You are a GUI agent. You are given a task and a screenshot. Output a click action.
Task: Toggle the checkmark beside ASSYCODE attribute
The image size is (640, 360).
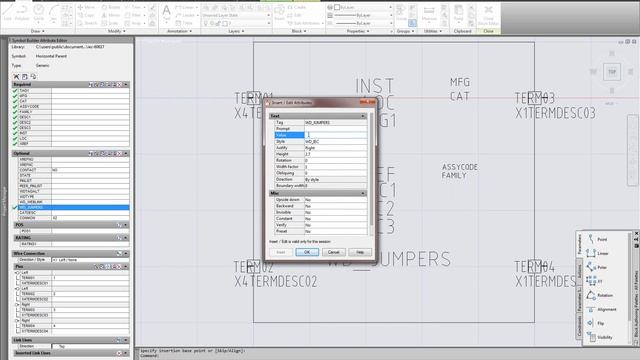(15, 106)
